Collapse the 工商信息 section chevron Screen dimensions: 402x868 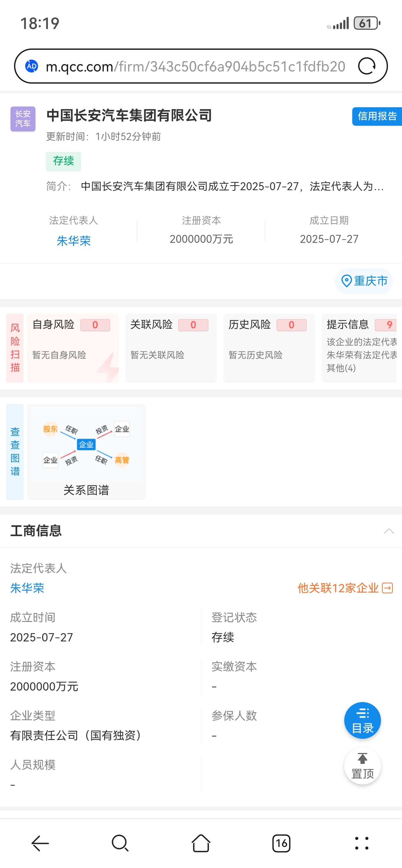[x=389, y=531]
